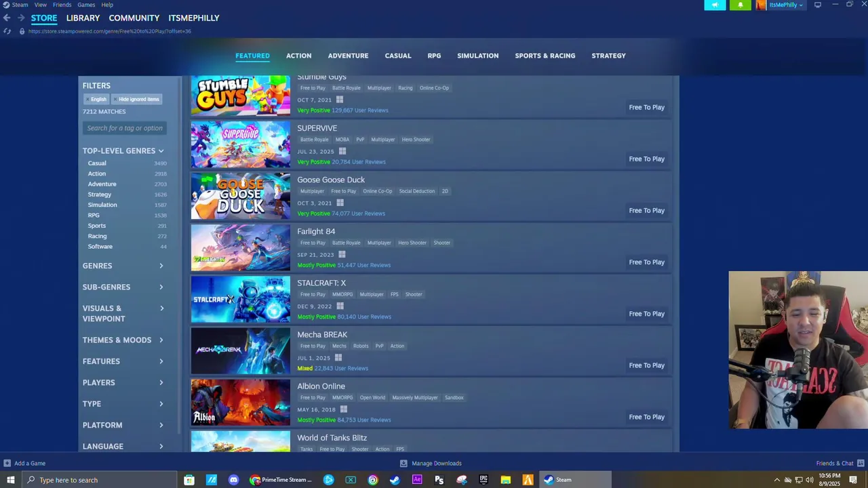
Task: Expand the Type filter section
Action: (x=123, y=404)
